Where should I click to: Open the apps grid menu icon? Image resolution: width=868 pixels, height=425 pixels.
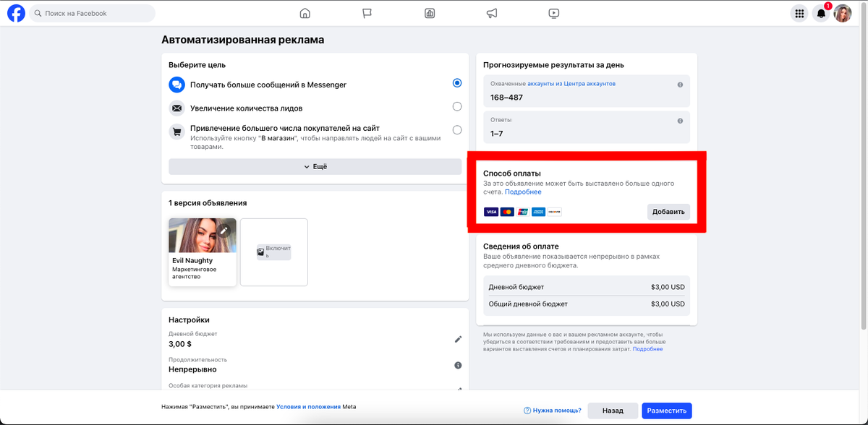click(x=799, y=12)
